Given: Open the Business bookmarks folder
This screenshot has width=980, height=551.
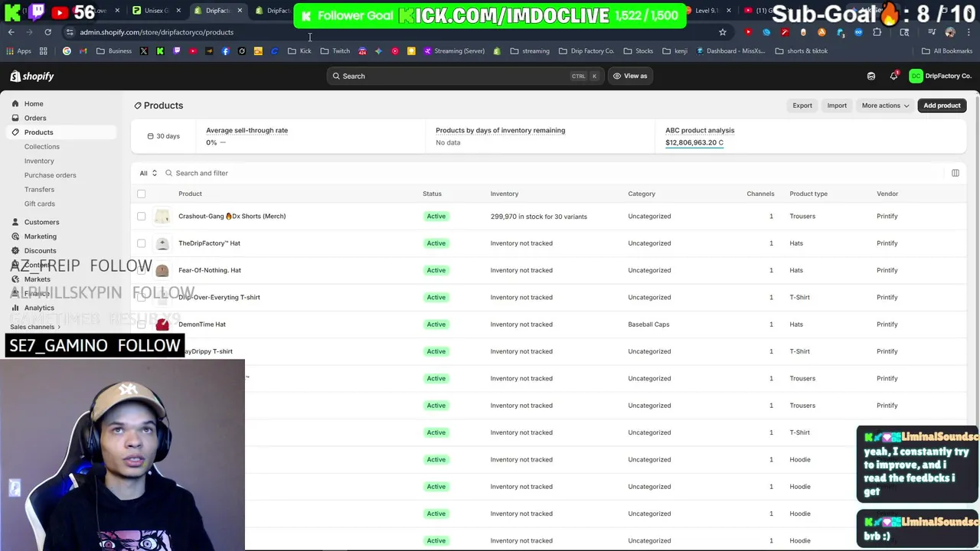Looking at the screenshot, I should 114,51.
